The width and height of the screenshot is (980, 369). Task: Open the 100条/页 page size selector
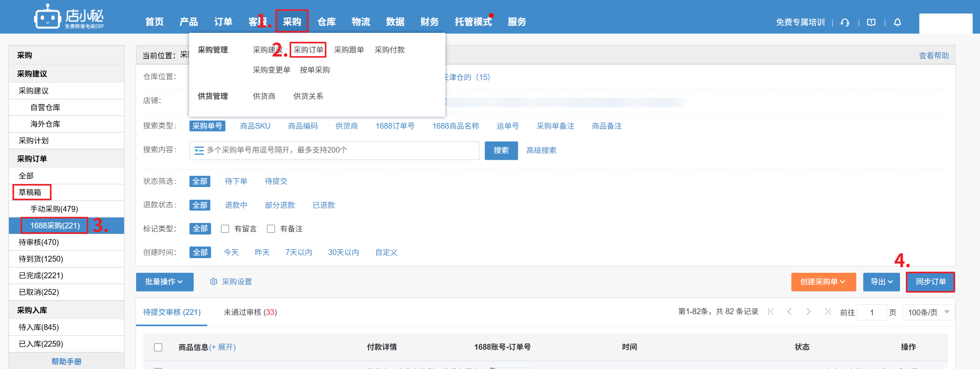click(x=928, y=312)
